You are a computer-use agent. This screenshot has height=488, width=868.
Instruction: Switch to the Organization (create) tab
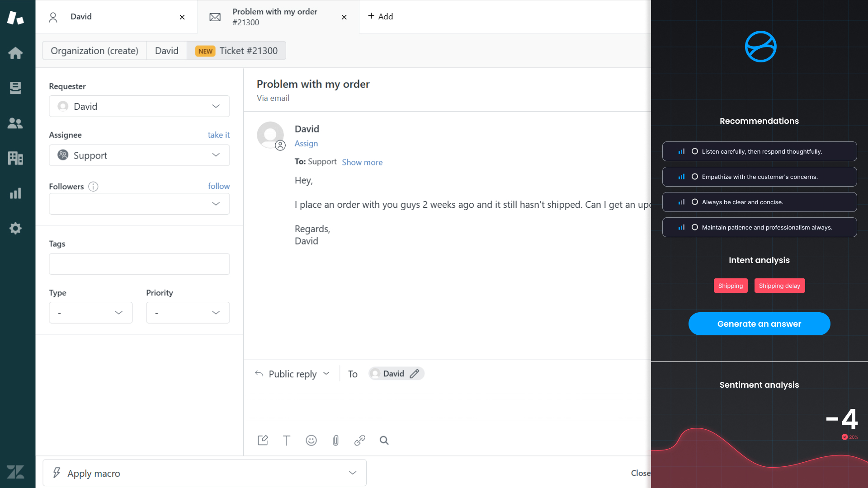pos(94,51)
